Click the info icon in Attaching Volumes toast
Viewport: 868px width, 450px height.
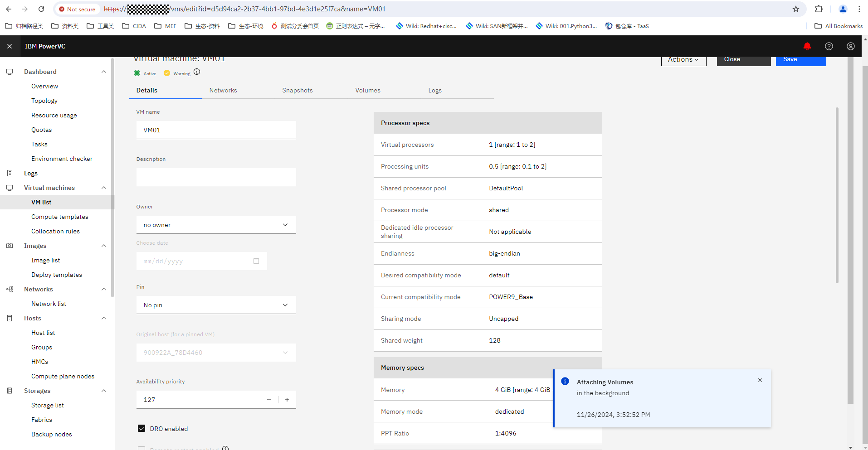(565, 381)
